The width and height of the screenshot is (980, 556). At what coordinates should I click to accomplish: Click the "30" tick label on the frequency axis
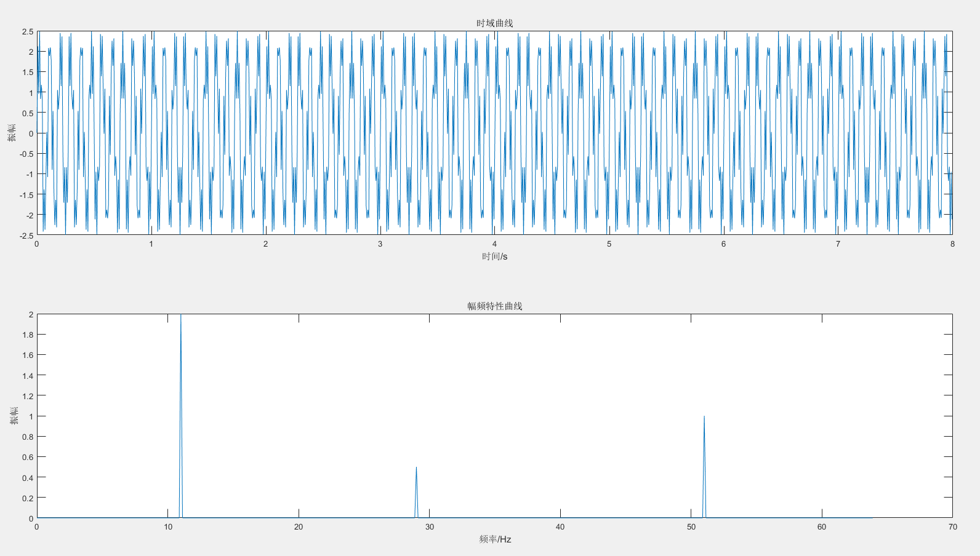pos(430,527)
